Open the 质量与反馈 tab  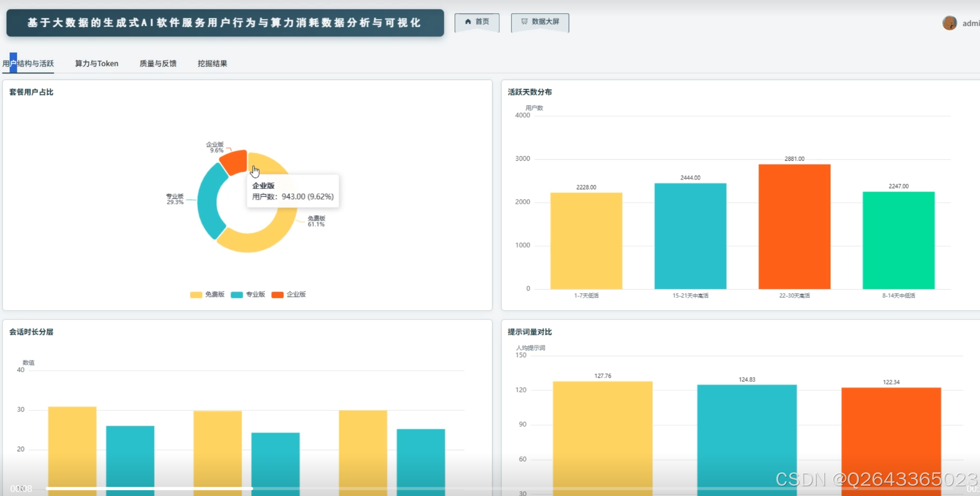click(x=158, y=64)
